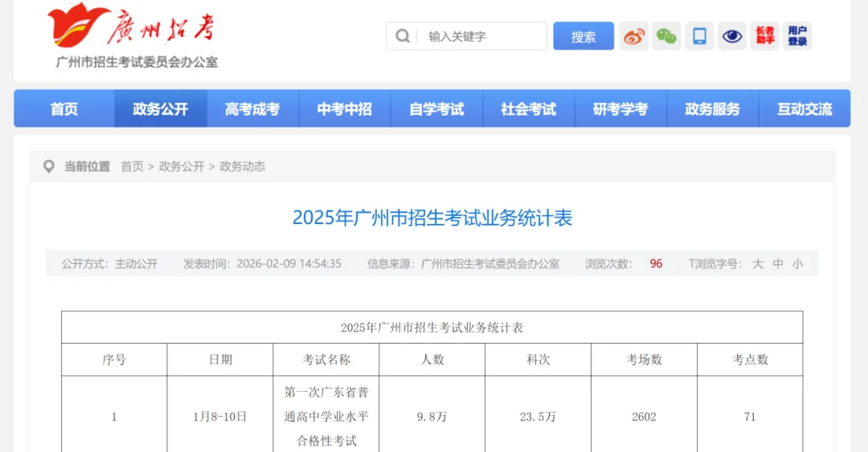This screenshot has width=868, height=452.
Task: Set font size to 大
Action: tap(758, 264)
